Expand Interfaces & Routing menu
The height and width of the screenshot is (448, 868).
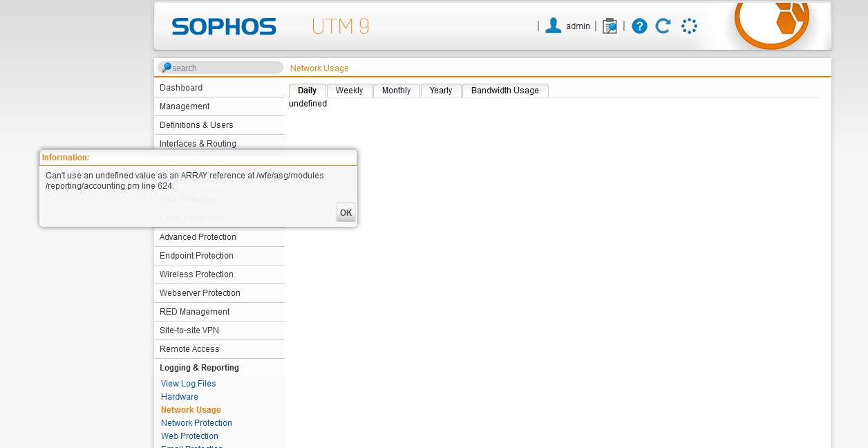tap(219, 144)
